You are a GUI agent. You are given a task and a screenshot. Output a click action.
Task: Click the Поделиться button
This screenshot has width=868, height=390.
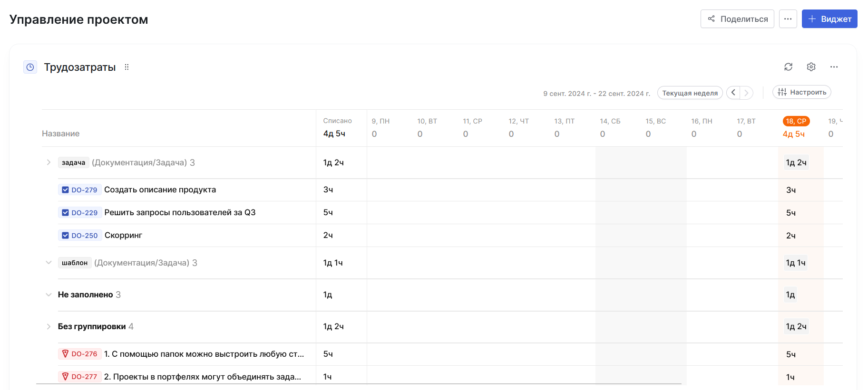pos(737,19)
